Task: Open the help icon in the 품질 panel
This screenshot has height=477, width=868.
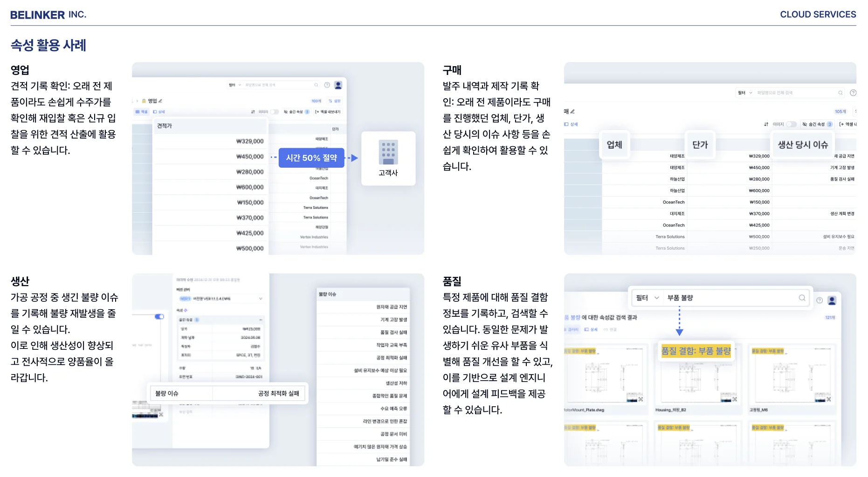Action: point(820,300)
